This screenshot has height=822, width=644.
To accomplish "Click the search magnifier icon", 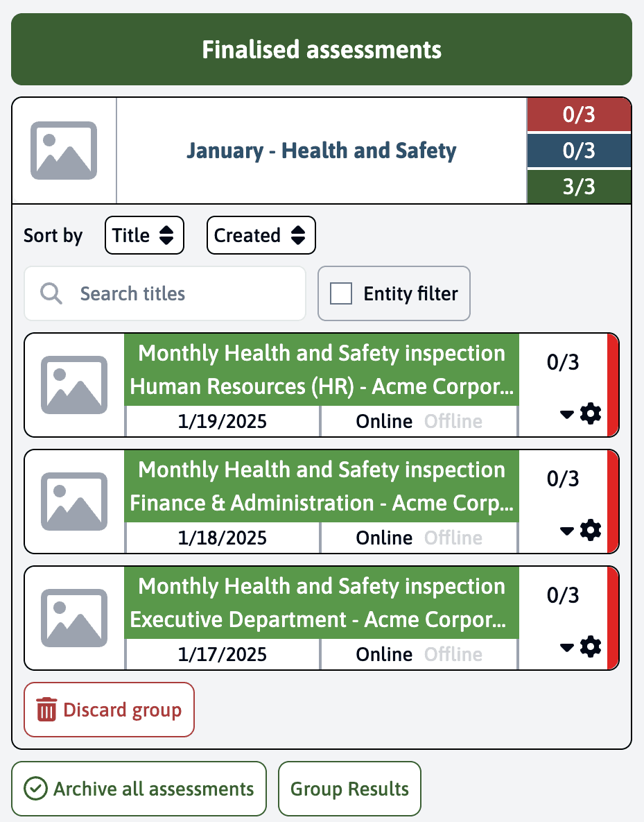I will tap(51, 293).
